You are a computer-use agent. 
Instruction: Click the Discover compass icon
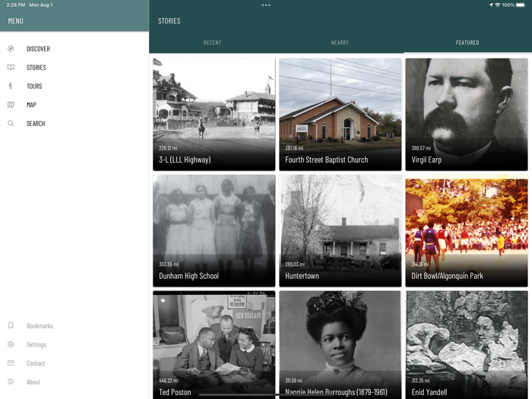11,49
